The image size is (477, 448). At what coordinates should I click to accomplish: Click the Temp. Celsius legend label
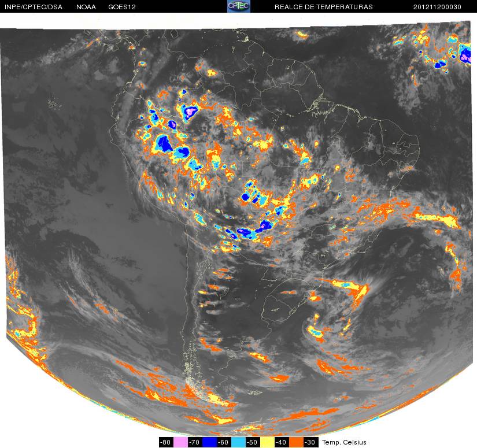[344, 442]
